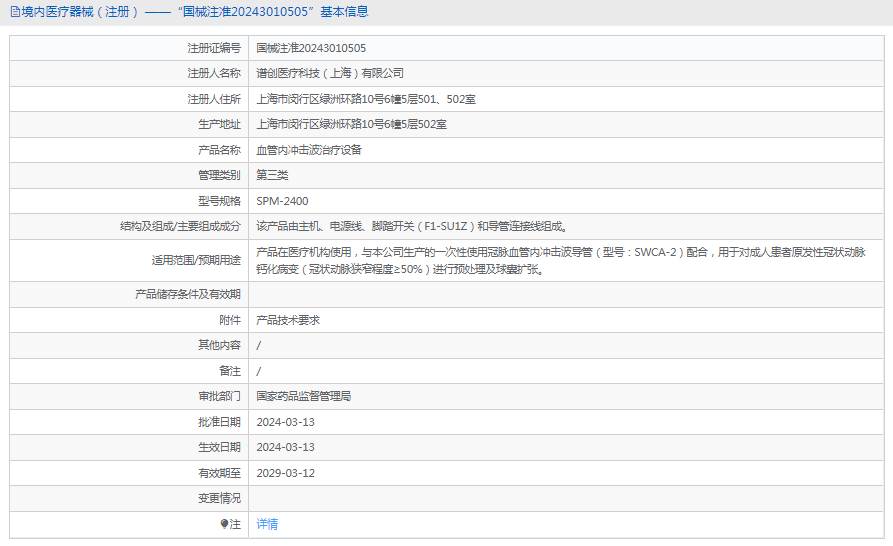The width and height of the screenshot is (893, 546).
Task: Select 谱创医疗科技（上海）有限公司 registrant name
Action: [x=330, y=73]
